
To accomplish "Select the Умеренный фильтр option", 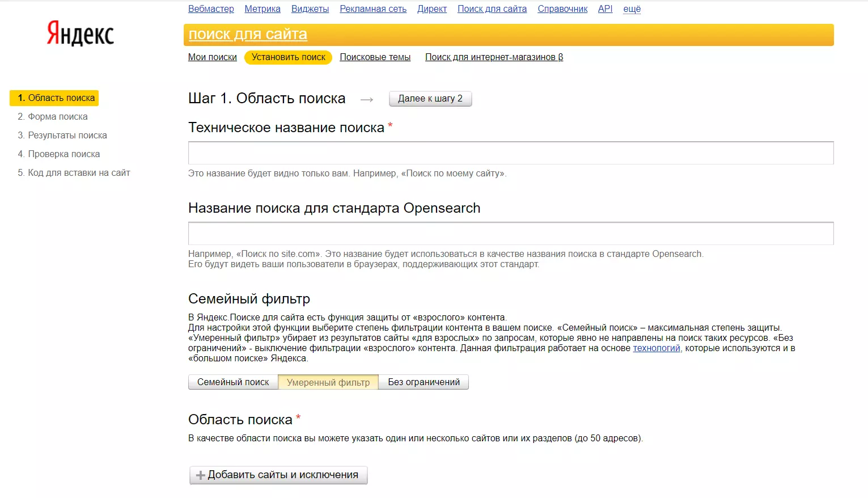I will (x=328, y=382).
